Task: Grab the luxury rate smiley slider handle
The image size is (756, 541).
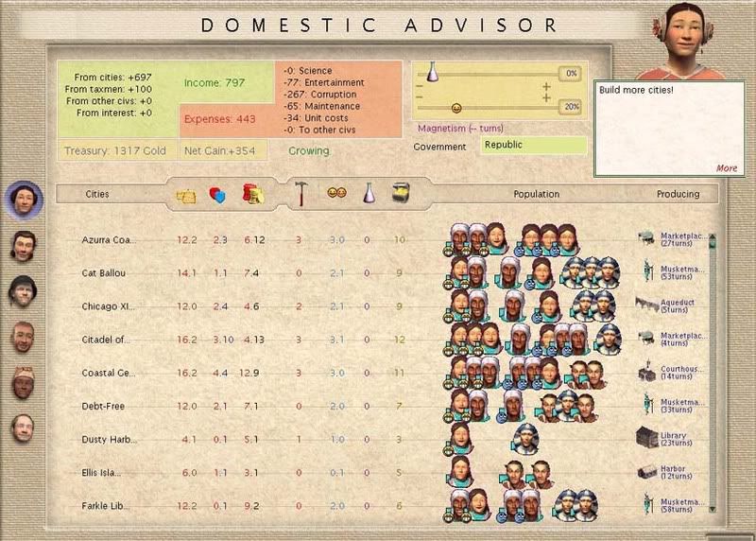Action: 456,108
